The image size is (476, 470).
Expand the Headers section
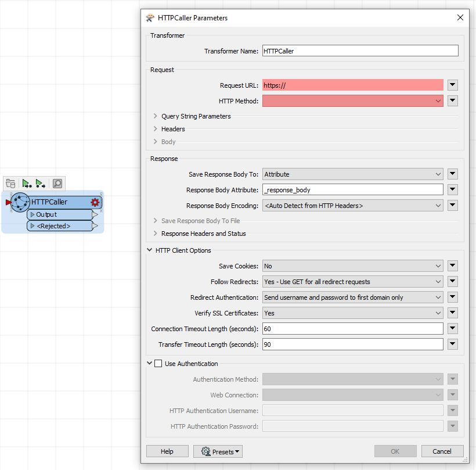pos(155,129)
